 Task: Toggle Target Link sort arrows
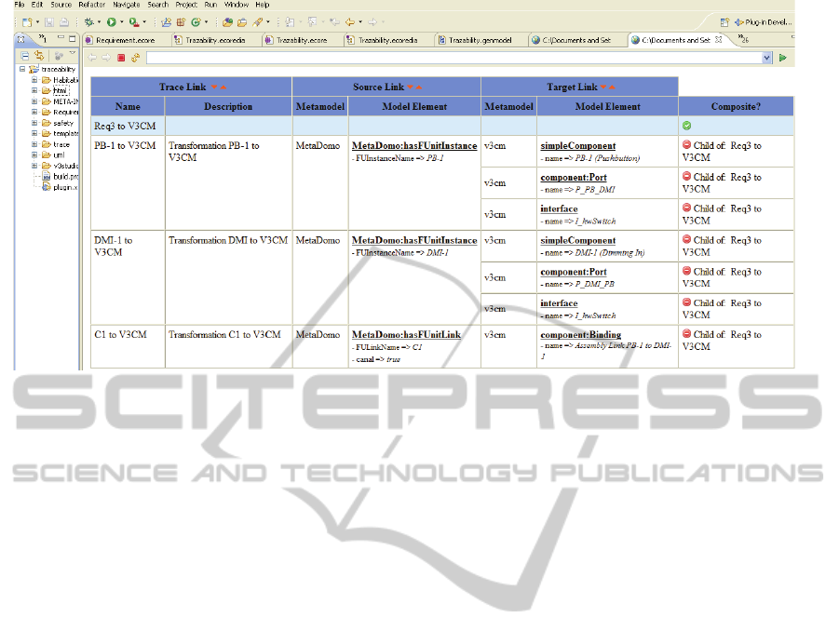[608, 87]
